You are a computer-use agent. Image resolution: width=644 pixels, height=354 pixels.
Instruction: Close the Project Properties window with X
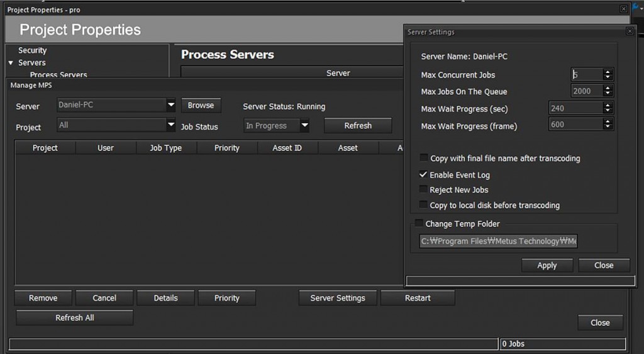pyautogui.click(x=623, y=9)
